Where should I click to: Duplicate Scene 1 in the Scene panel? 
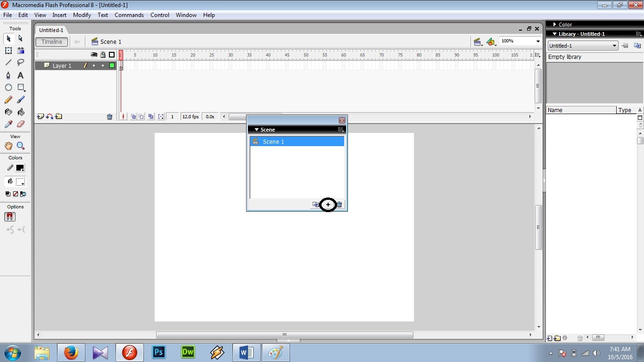315,205
